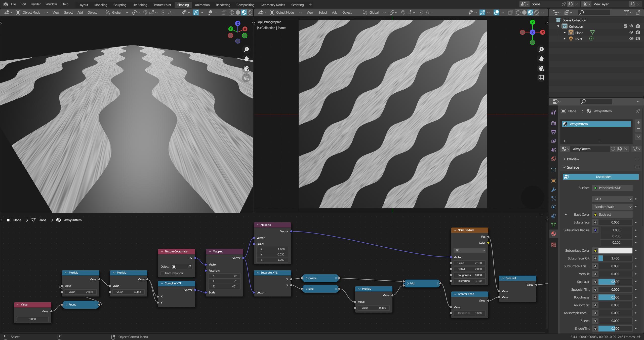644x340 pixels.
Task: Toggle Plane visibility in outliner
Action: pos(631,32)
